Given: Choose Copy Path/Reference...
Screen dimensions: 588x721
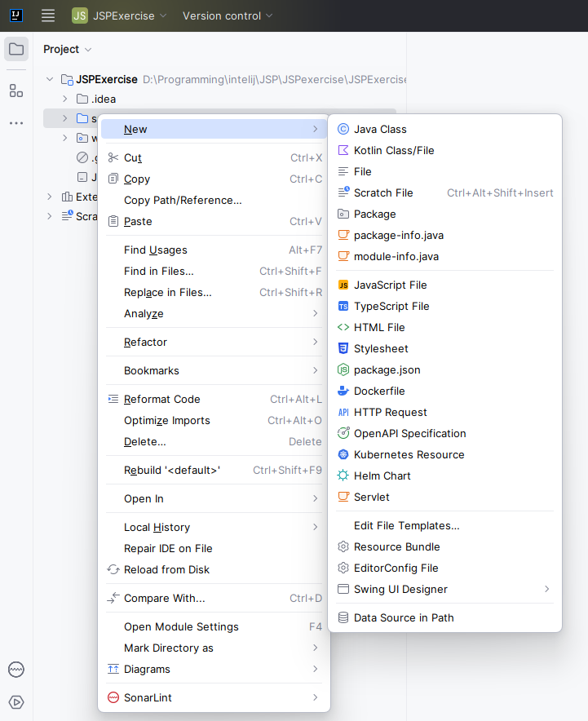Looking at the screenshot, I should coord(214,200).
